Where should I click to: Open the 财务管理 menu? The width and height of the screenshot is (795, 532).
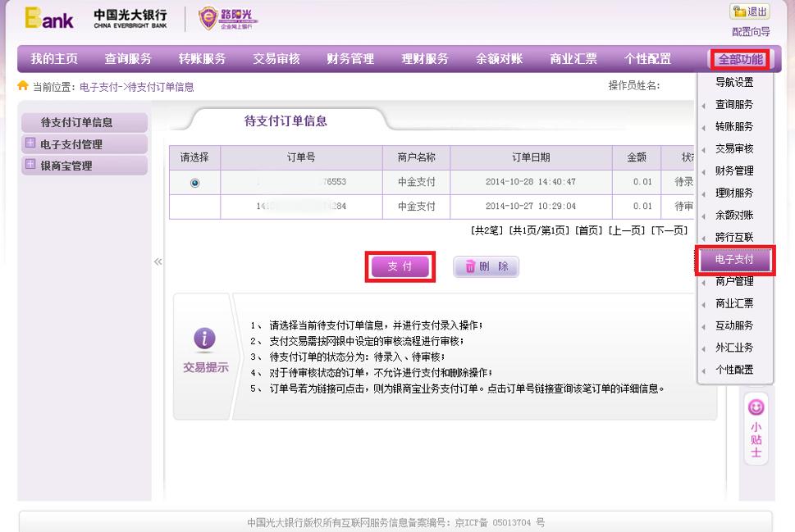coord(350,58)
